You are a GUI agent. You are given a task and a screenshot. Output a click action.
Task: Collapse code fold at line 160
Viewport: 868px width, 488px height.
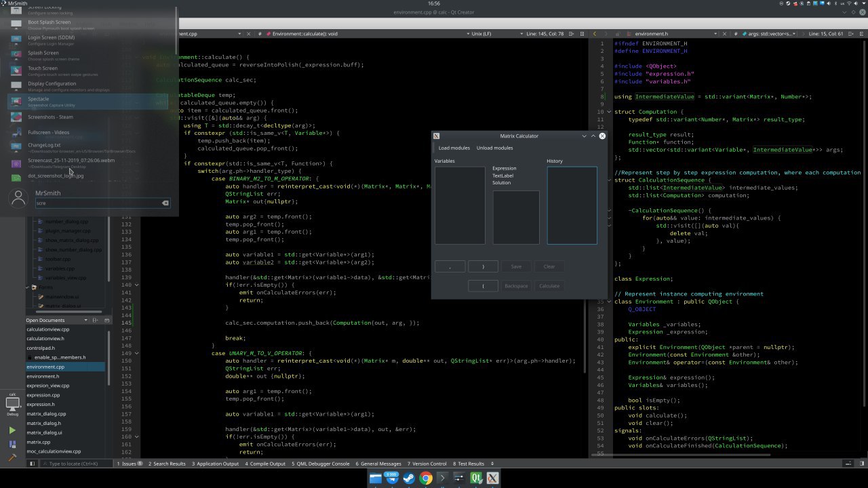pyautogui.click(x=137, y=436)
